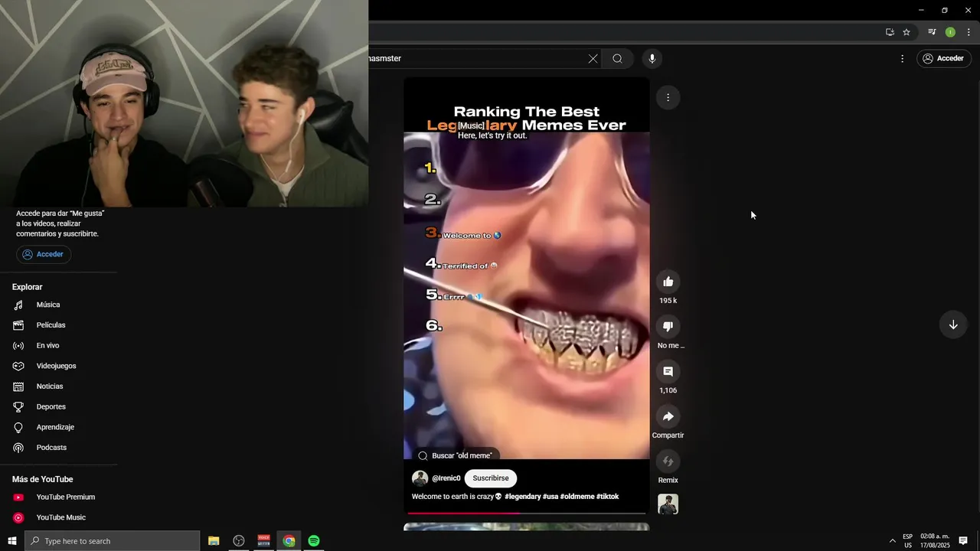
Task: Open the @Irenic0 channel avatar
Action: tap(420, 478)
